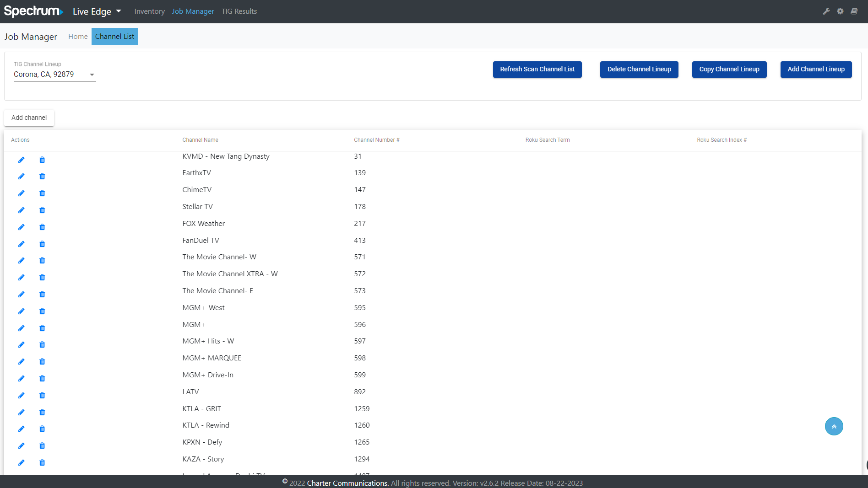Image resolution: width=868 pixels, height=488 pixels.
Task: Edit the MGM+-West channel
Action: coord(22,311)
